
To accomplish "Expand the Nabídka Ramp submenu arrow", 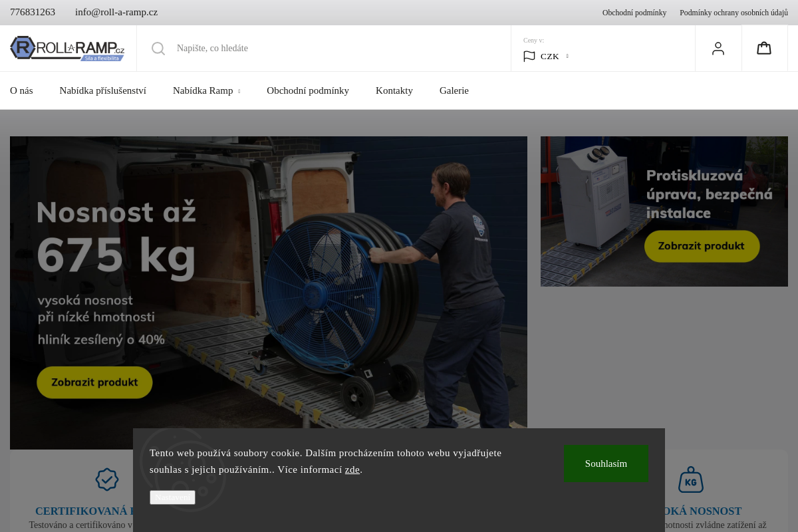I will coord(239,91).
